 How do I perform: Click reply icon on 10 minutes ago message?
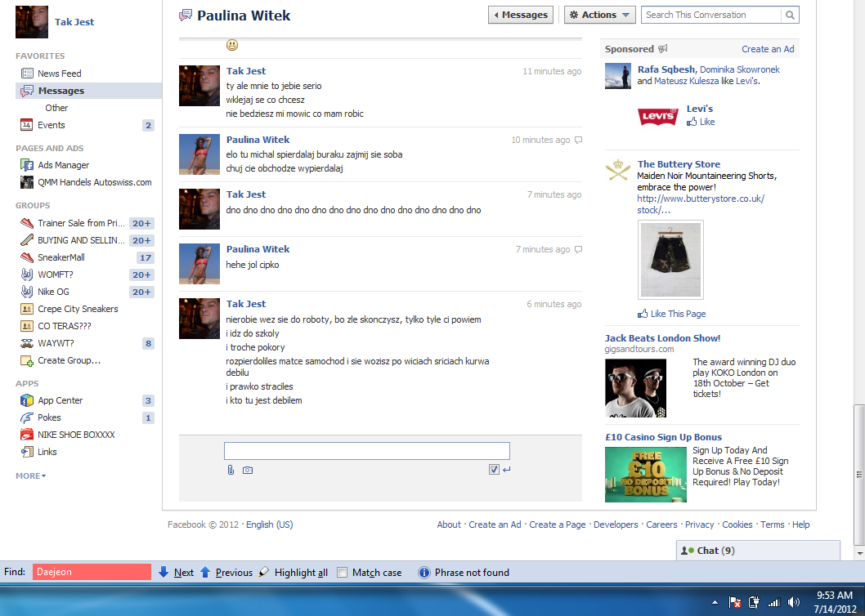click(578, 140)
